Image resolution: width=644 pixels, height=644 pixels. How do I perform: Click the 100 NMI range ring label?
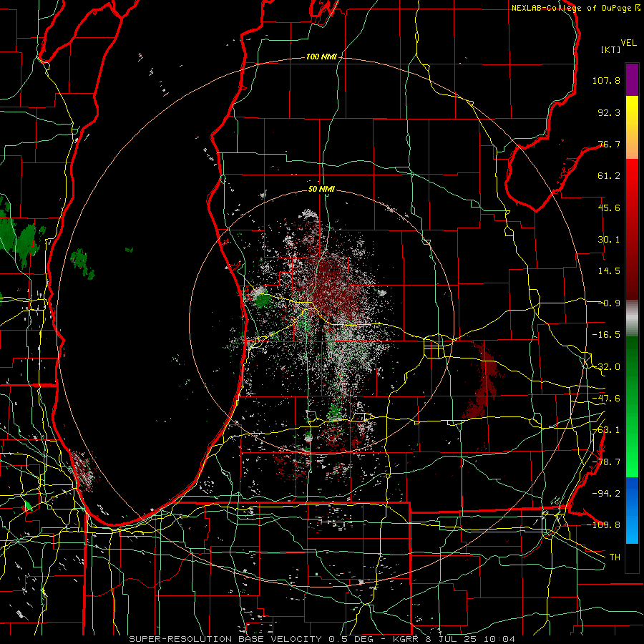(x=321, y=57)
